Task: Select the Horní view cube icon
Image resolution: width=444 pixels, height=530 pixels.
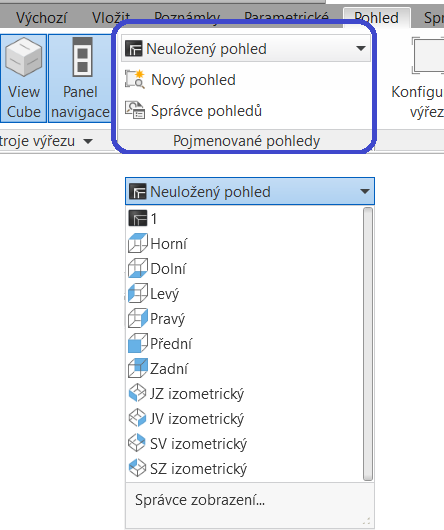Action: click(x=138, y=243)
